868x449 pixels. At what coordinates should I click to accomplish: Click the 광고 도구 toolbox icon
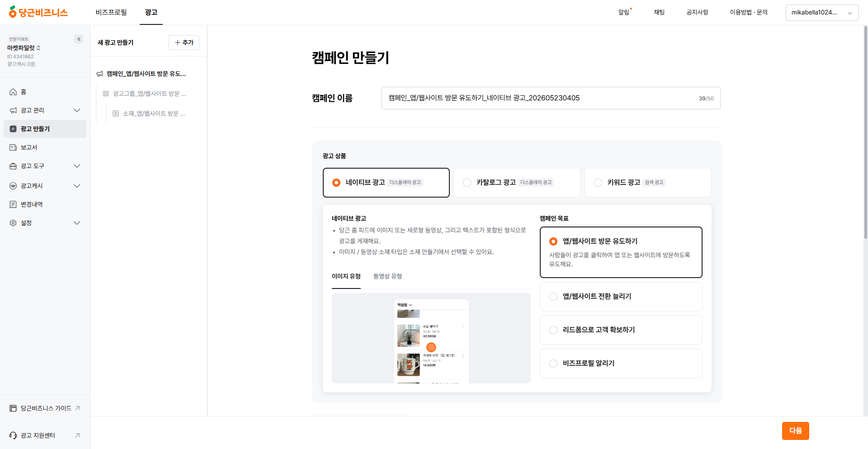click(x=13, y=166)
